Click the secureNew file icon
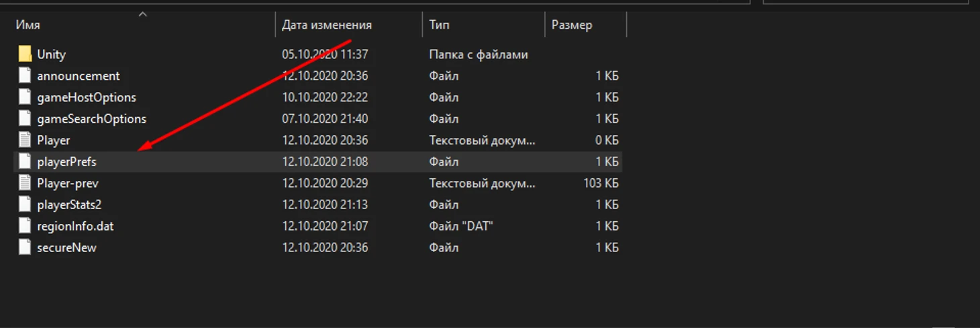Image resolution: width=980 pixels, height=328 pixels. pos(25,247)
